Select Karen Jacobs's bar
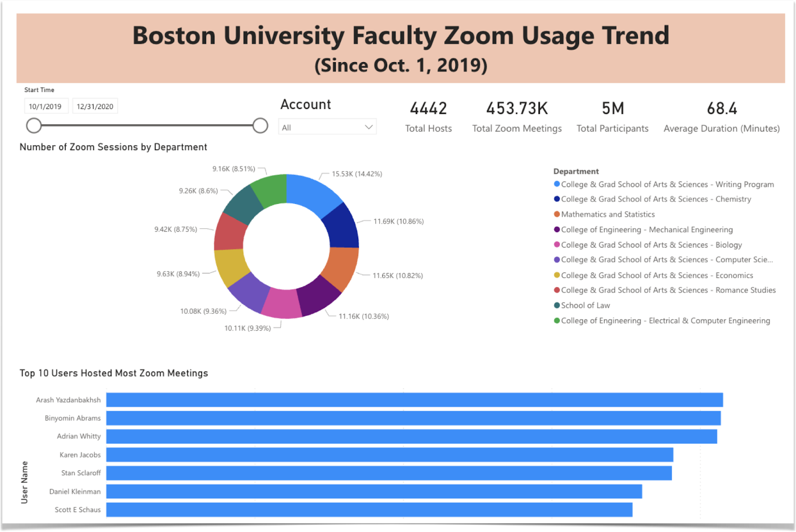Screen dimensions: 796x532 pos(390,454)
